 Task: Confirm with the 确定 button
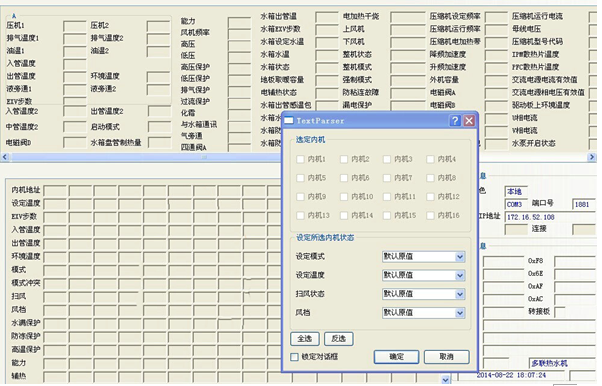point(397,357)
